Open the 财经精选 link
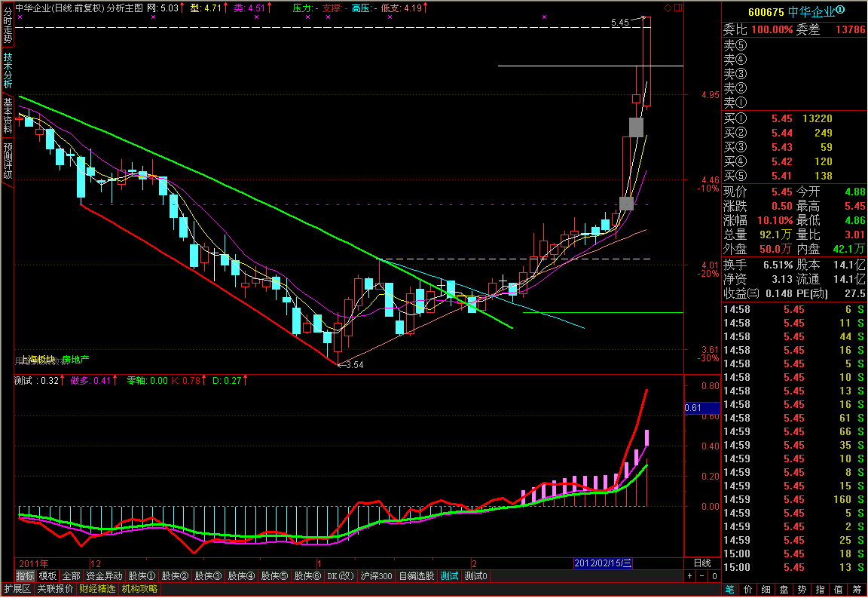 click(97, 589)
